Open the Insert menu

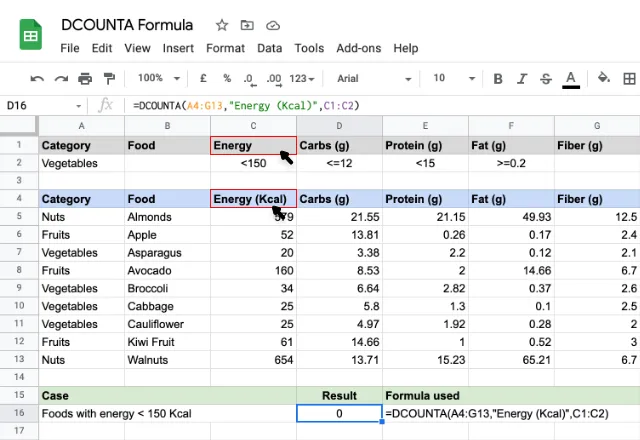click(178, 48)
